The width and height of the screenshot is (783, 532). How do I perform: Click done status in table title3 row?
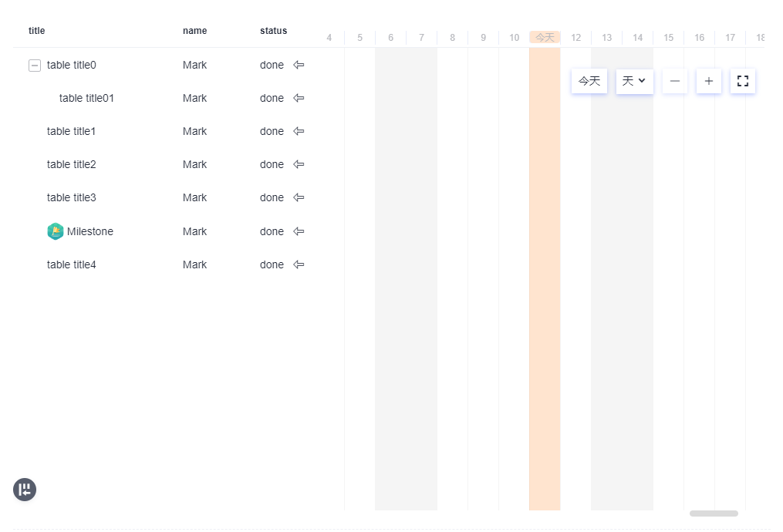pos(272,197)
